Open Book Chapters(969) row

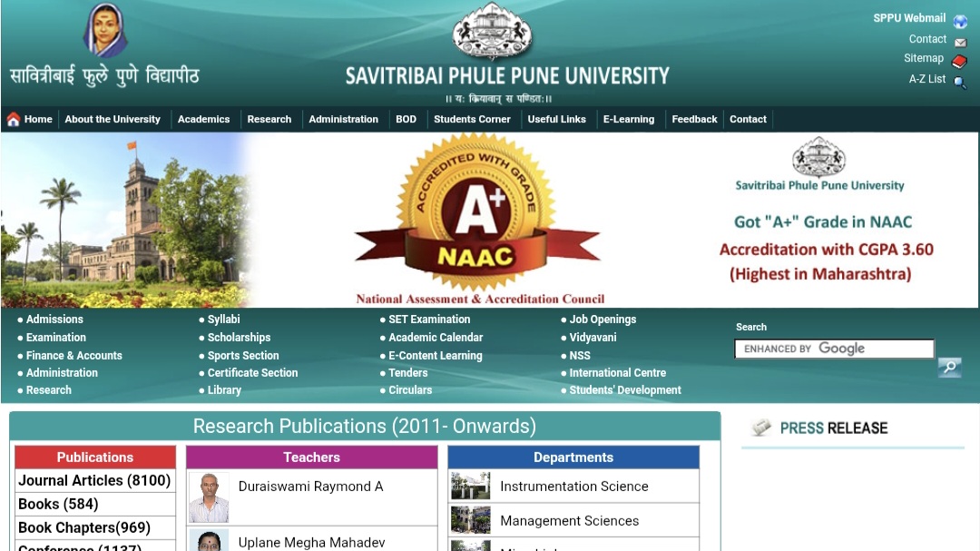click(x=95, y=527)
